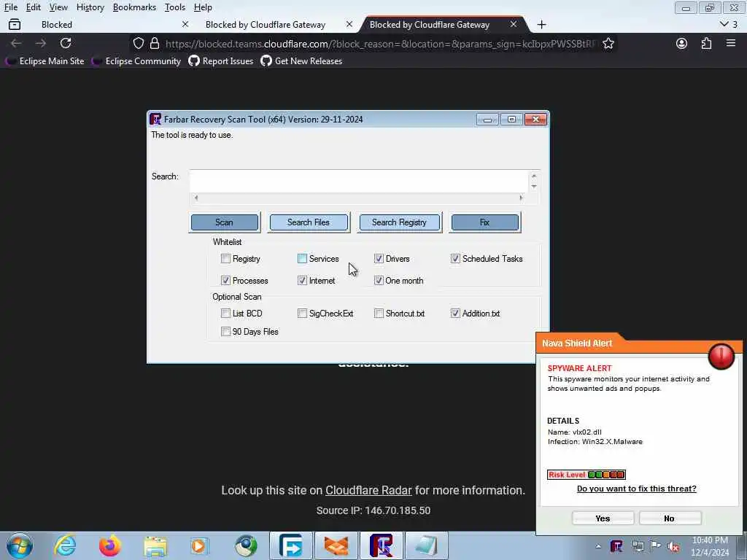The width and height of the screenshot is (747, 560).
Task: Uncheck the Processes whitelist checkbox
Action: click(x=225, y=281)
